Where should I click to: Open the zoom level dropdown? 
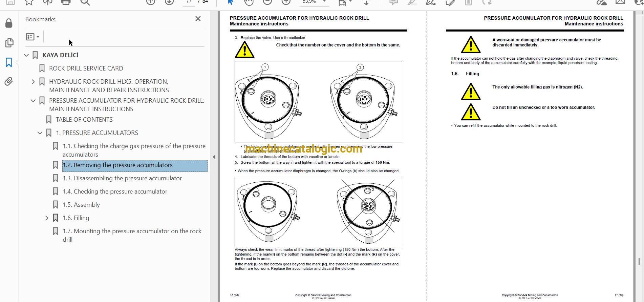(324, 2)
